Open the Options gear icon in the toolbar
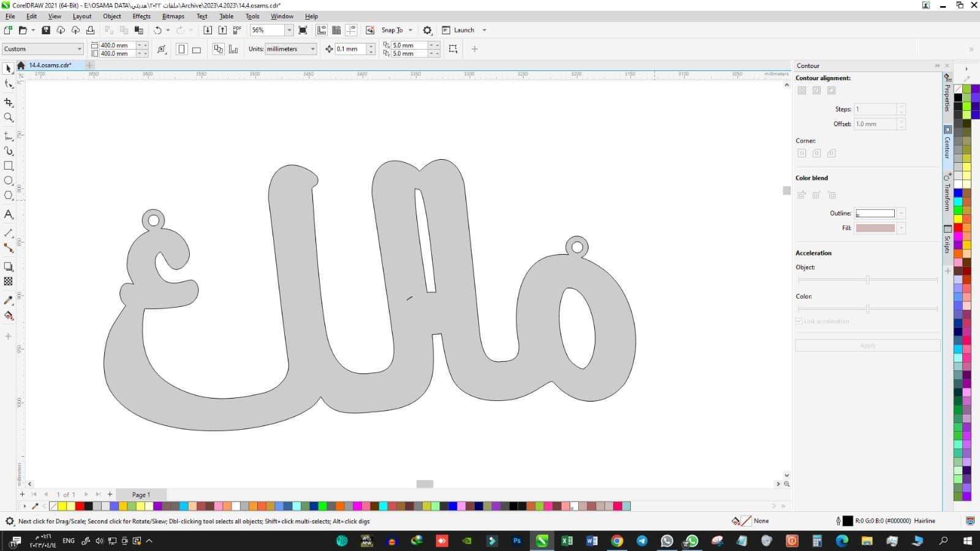This screenshot has width=980, height=551. (x=428, y=30)
